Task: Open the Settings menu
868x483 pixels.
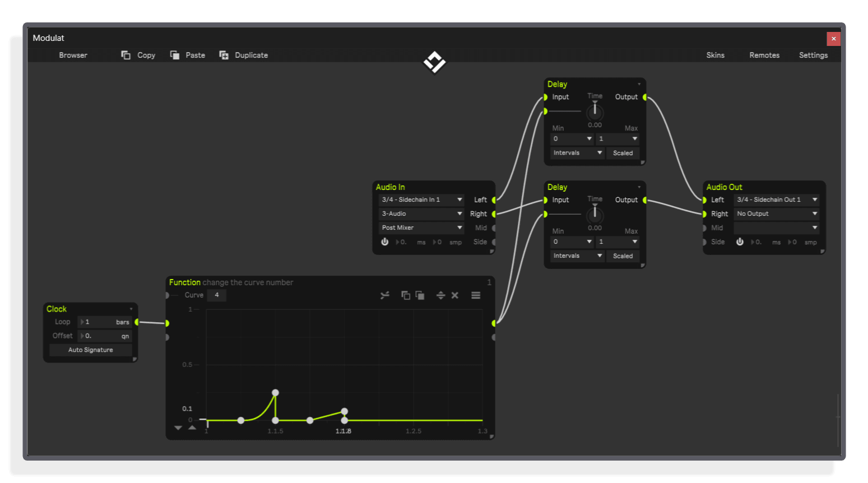Action: (813, 55)
